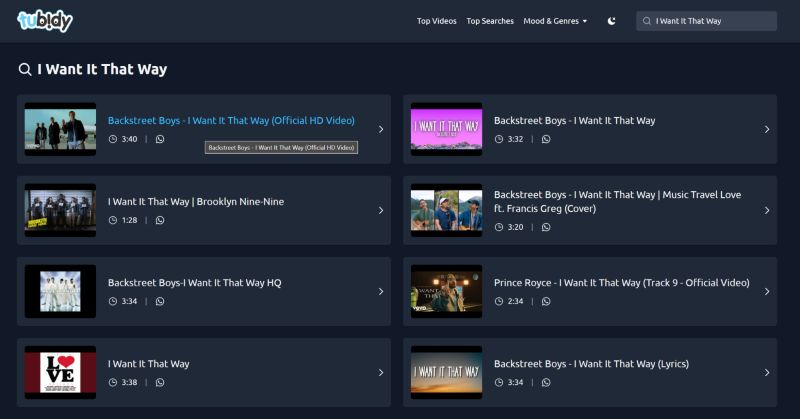Click clock icon on Lyrics video row
The width and height of the screenshot is (800, 419).
pos(499,382)
